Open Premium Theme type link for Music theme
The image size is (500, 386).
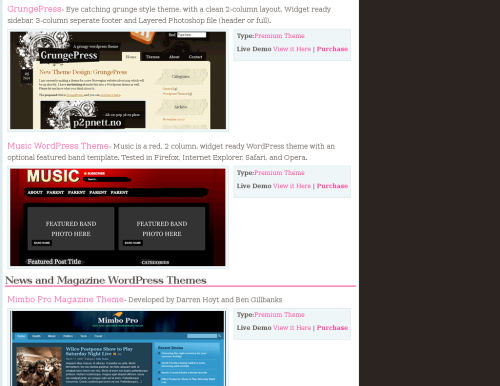(x=279, y=173)
